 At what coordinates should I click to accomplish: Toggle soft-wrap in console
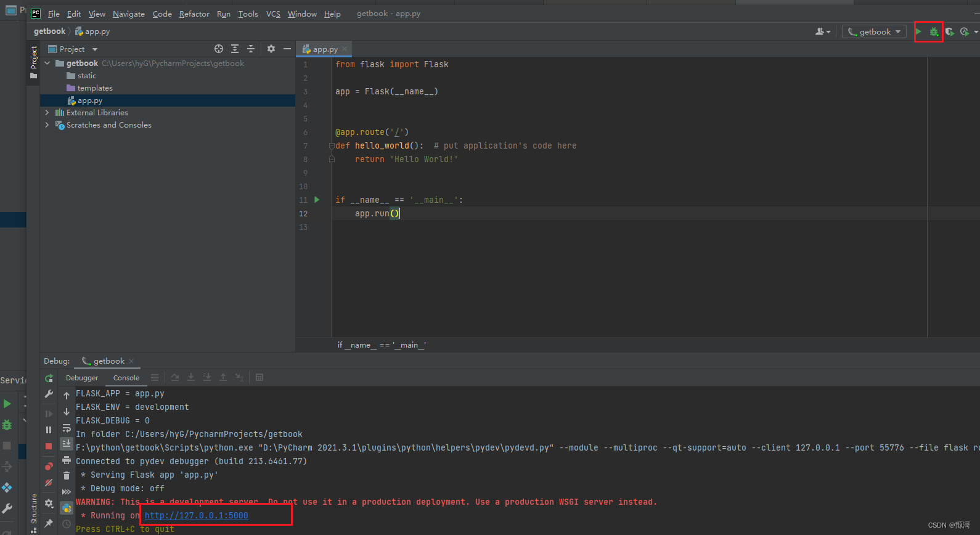point(67,428)
